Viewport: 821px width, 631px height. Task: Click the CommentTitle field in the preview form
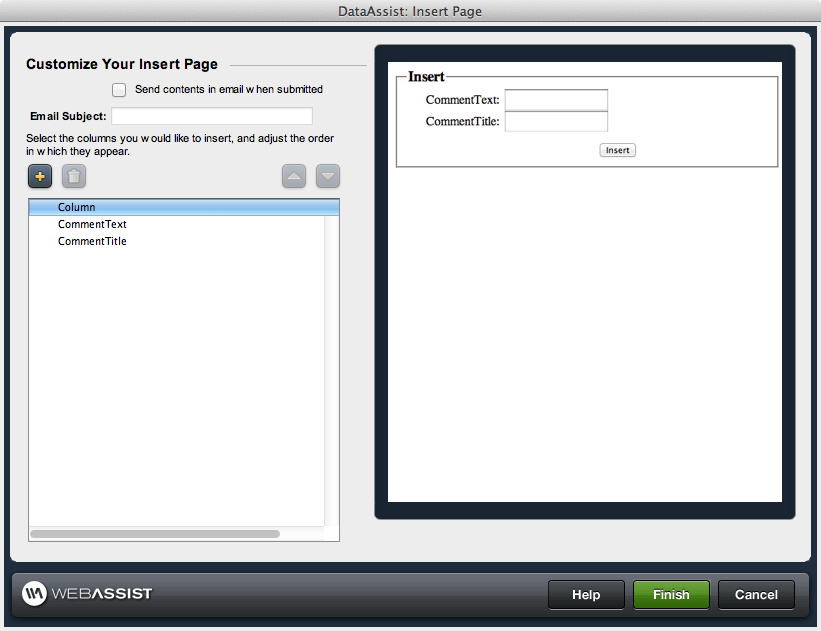coord(556,121)
